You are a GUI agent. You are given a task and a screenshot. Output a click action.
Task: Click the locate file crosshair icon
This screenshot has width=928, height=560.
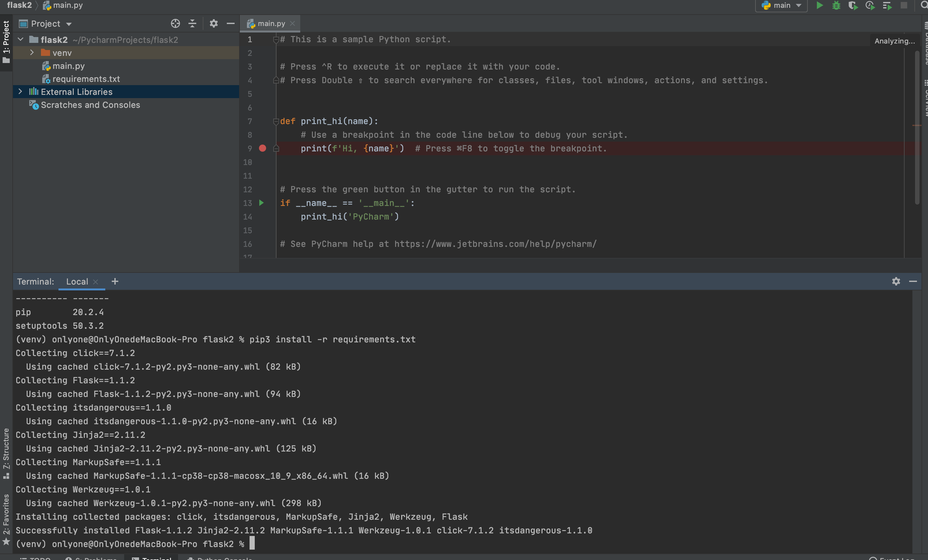(175, 23)
